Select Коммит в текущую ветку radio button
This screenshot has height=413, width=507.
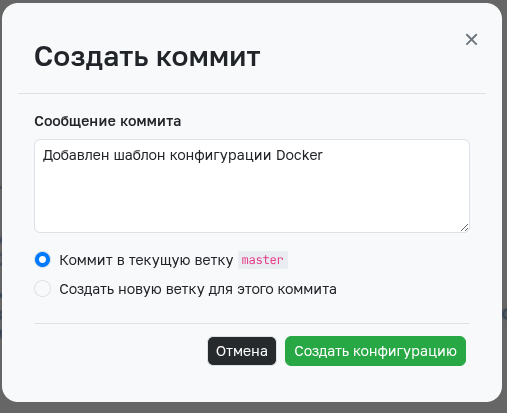42,260
